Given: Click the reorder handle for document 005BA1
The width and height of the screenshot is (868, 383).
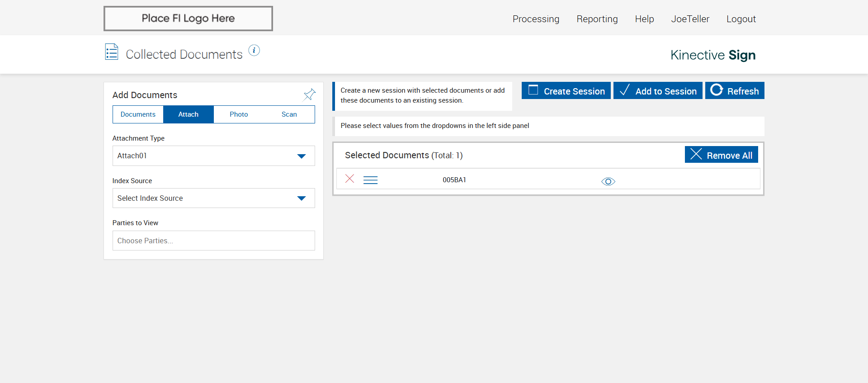Looking at the screenshot, I should (x=370, y=180).
